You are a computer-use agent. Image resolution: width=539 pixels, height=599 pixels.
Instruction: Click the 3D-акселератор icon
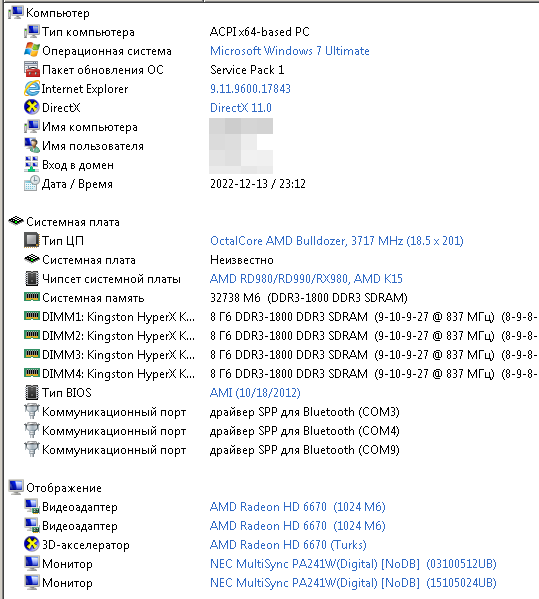32,544
